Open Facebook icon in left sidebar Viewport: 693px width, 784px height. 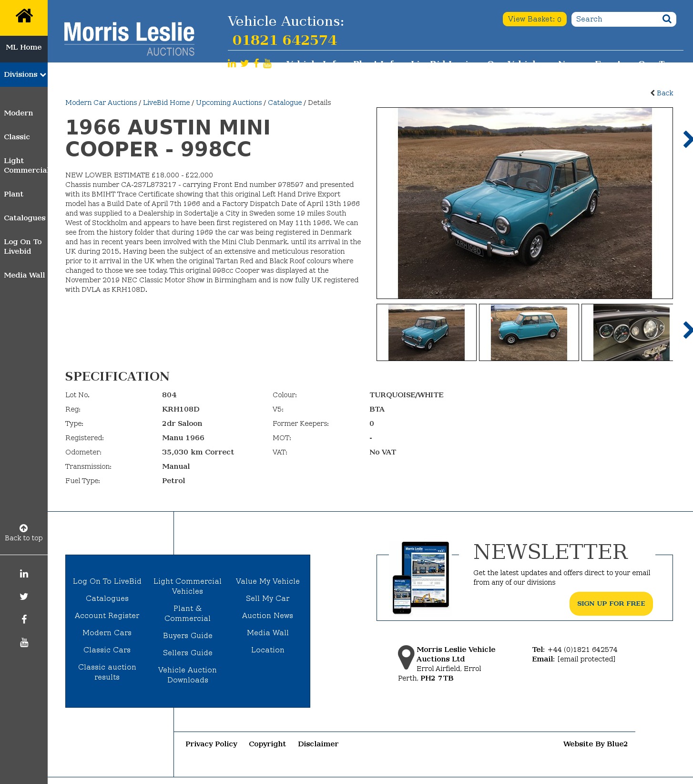24,619
